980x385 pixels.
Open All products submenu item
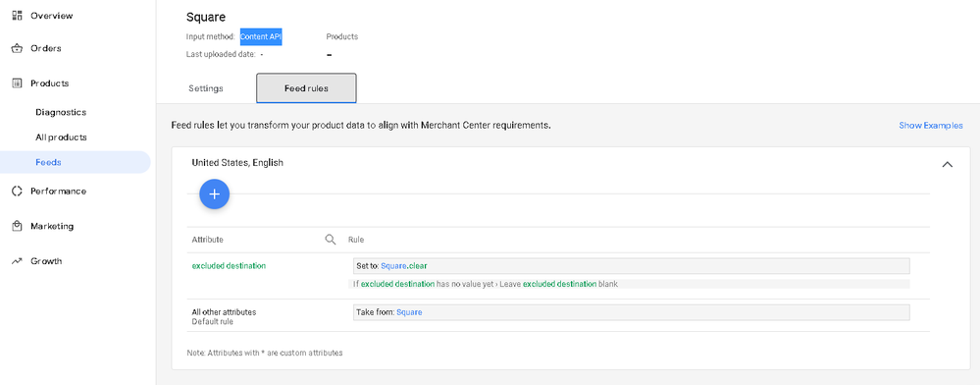[x=61, y=137]
